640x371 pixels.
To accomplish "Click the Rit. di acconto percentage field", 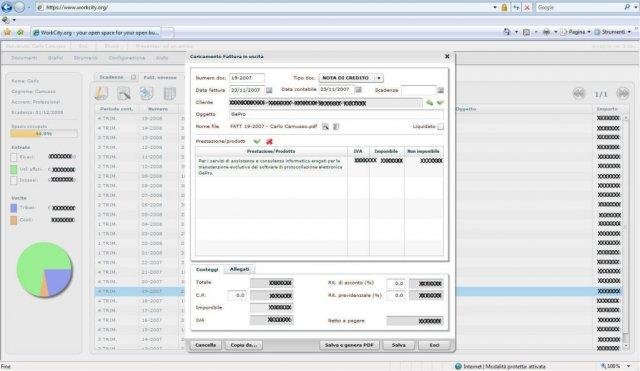I will pos(396,283).
